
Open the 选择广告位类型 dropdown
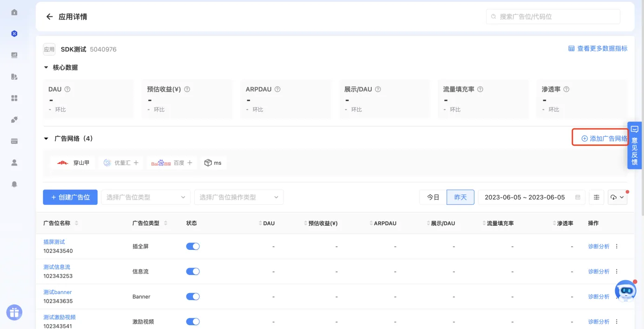click(x=146, y=197)
